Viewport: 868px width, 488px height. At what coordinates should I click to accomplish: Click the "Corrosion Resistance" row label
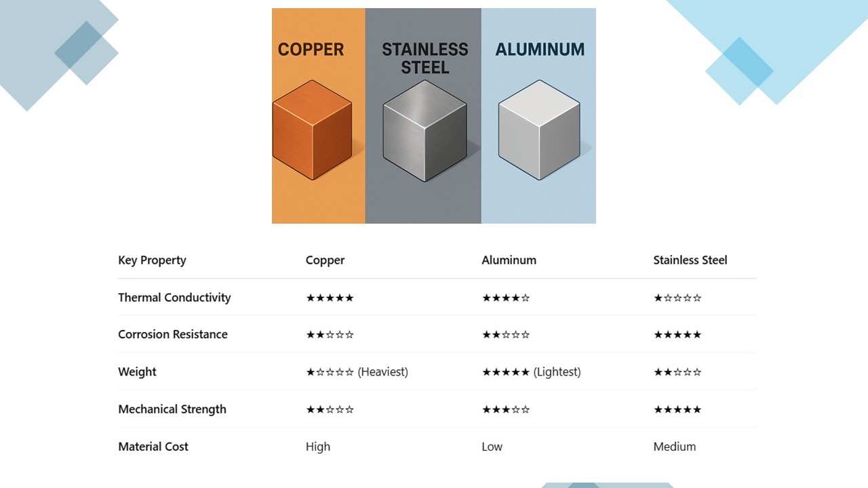172,335
